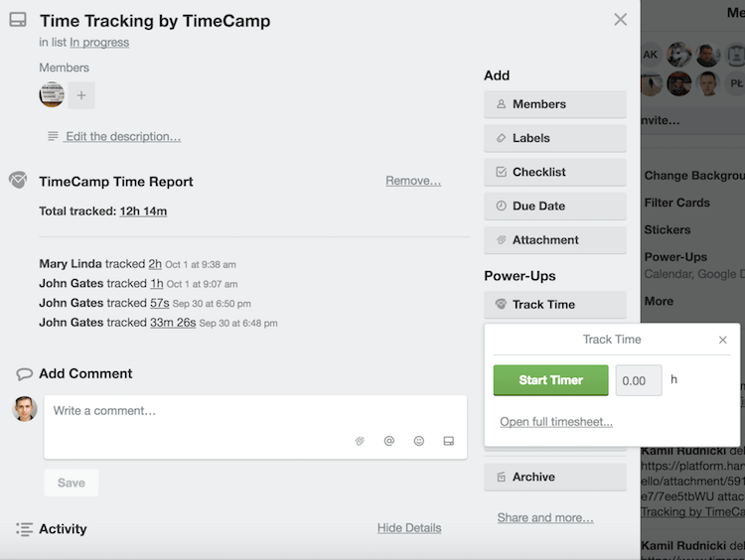The width and height of the screenshot is (745, 560).
Task: Close the Track Time popup
Action: (x=722, y=340)
